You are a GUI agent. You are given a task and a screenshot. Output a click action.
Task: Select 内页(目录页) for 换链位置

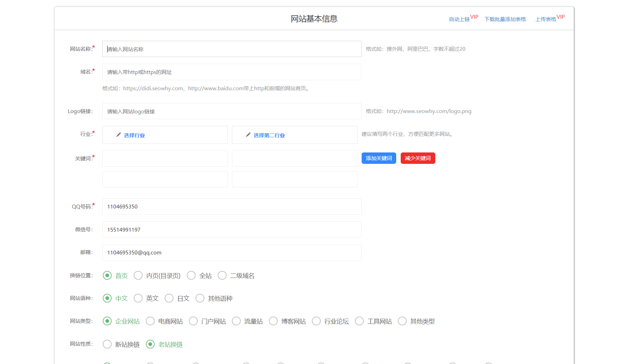point(138,276)
